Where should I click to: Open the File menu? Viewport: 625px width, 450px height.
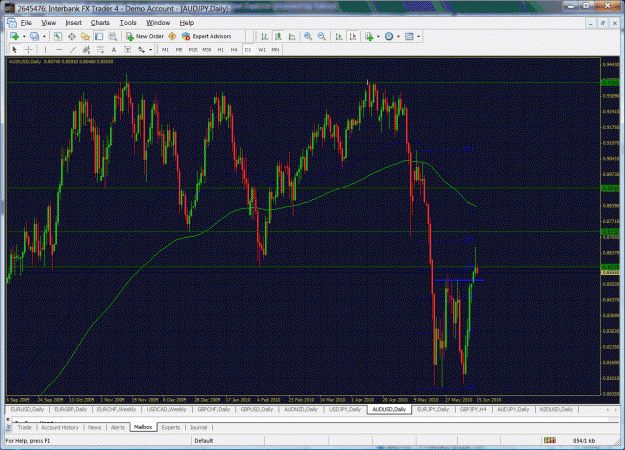coord(26,23)
